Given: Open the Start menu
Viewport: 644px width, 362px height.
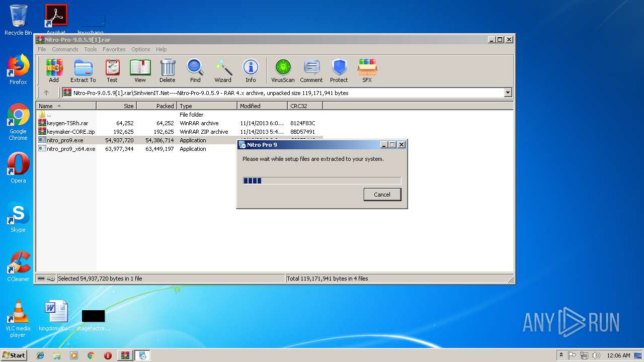Looking at the screenshot, I should coord(14,355).
